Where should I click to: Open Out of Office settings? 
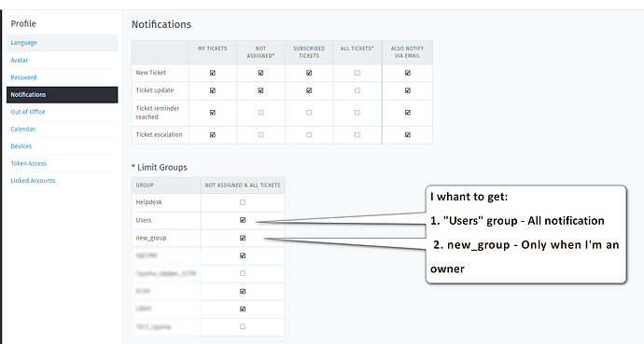click(x=28, y=112)
